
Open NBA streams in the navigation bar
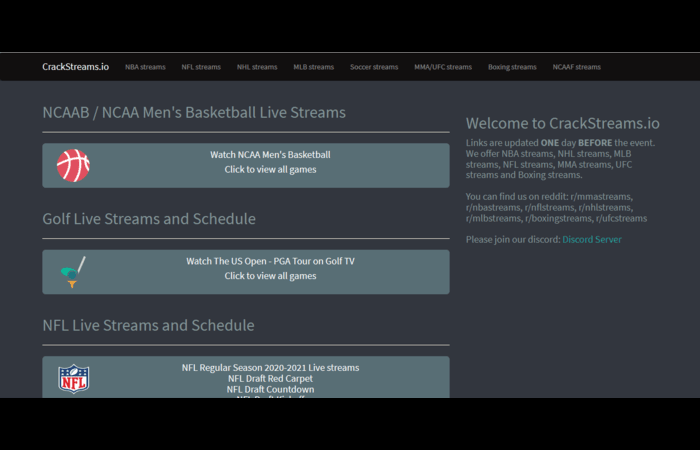[x=145, y=67]
